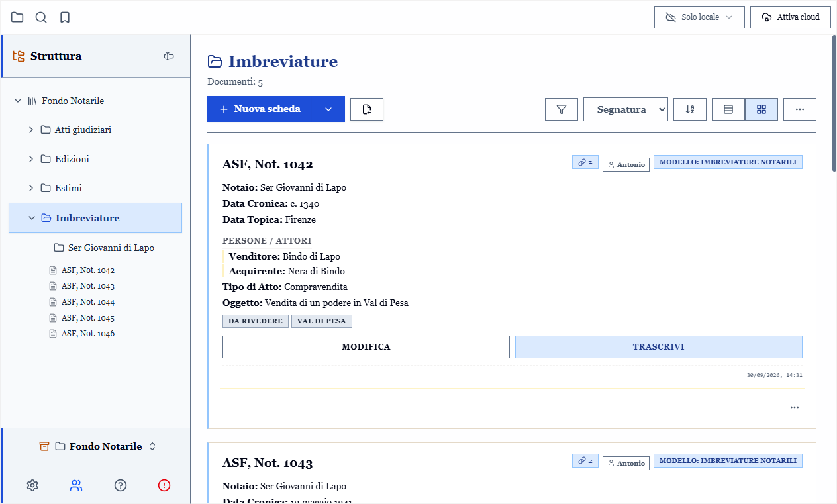This screenshot has width=837, height=504.
Task: Click the filter funnel icon
Action: point(562,109)
